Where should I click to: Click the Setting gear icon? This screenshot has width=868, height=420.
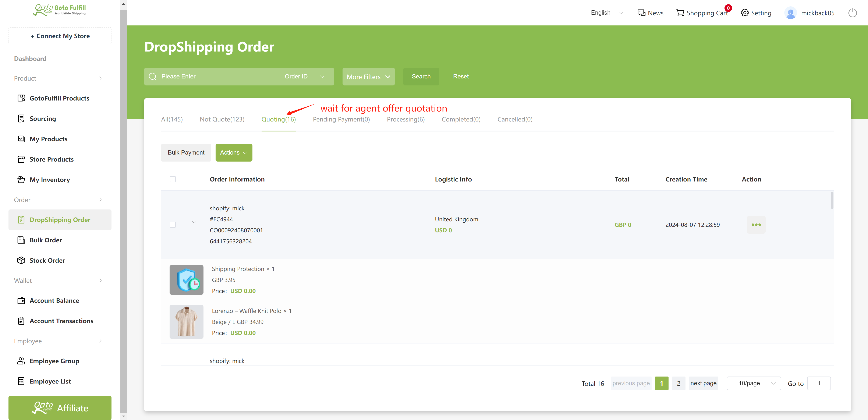coord(745,13)
